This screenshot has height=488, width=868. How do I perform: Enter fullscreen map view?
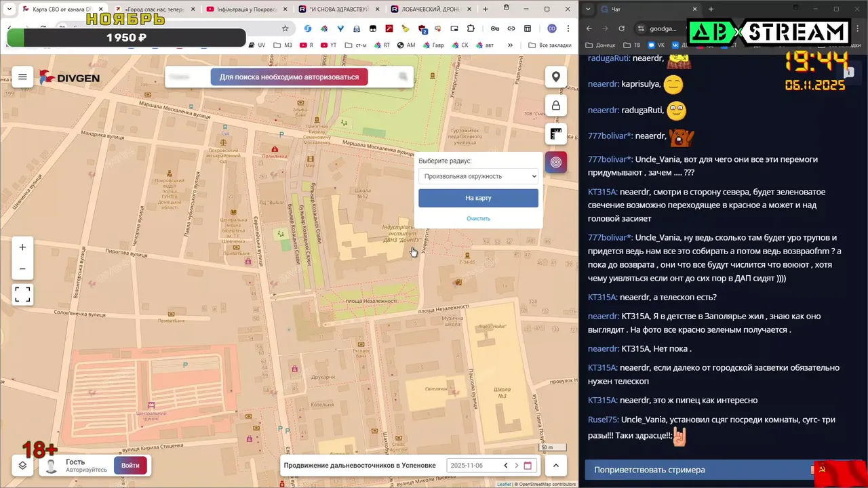click(x=22, y=294)
